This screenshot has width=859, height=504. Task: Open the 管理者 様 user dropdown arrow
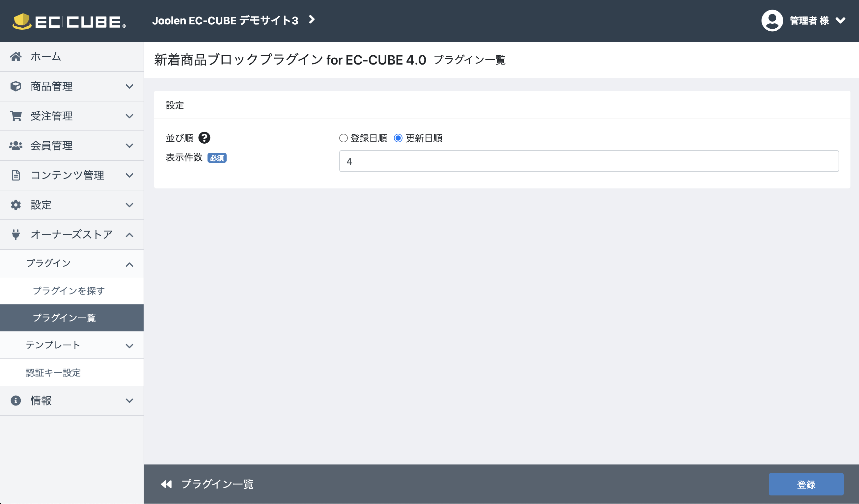841,20
